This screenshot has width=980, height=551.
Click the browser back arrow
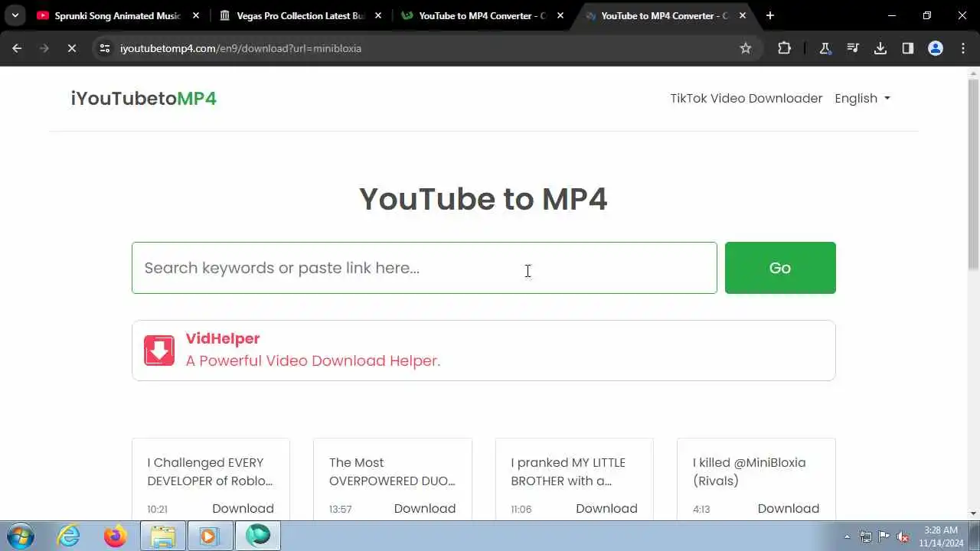tap(17, 48)
